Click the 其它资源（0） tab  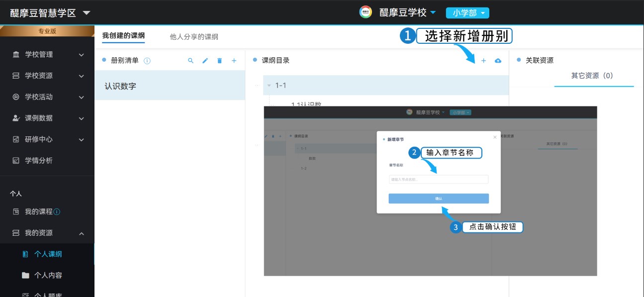pyautogui.click(x=592, y=76)
